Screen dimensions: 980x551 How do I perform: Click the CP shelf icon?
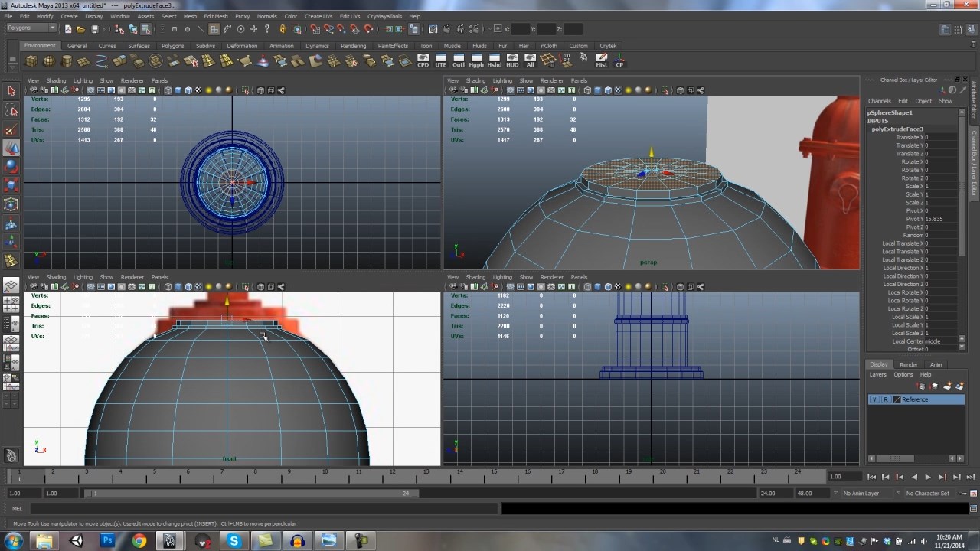tap(619, 61)
